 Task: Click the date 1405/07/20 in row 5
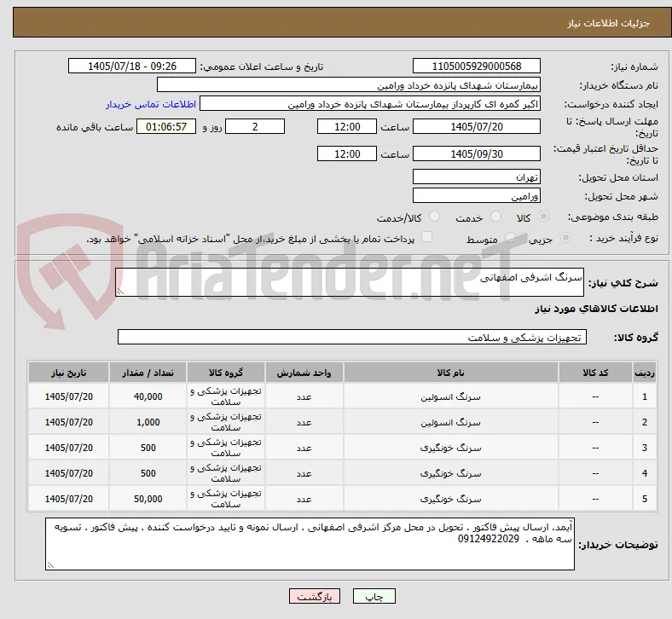coord(68,499)
